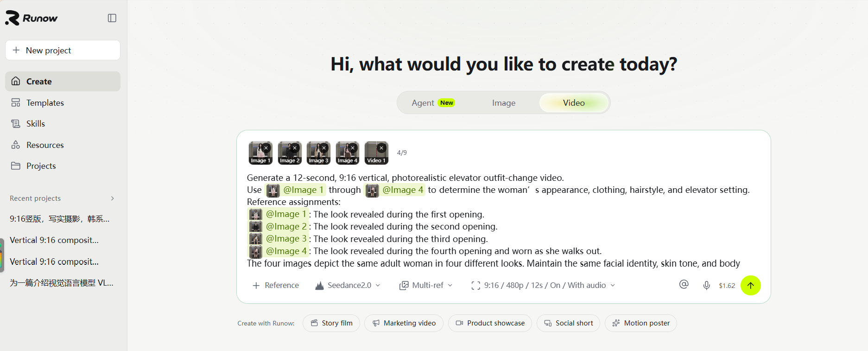Open the Seedance2.0 model dropdown

click(x=348, y=285)
